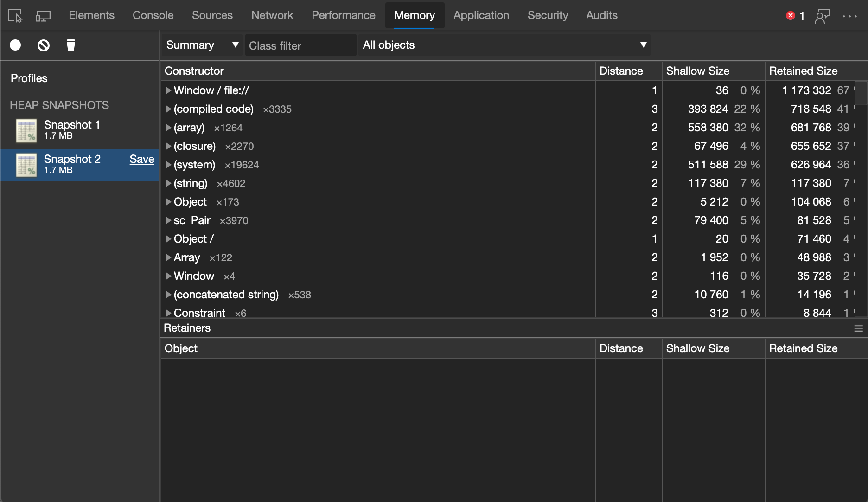Click the Profiles sidebar heading
The height and width of the screenshot is (502, 868).
(29, 78)
